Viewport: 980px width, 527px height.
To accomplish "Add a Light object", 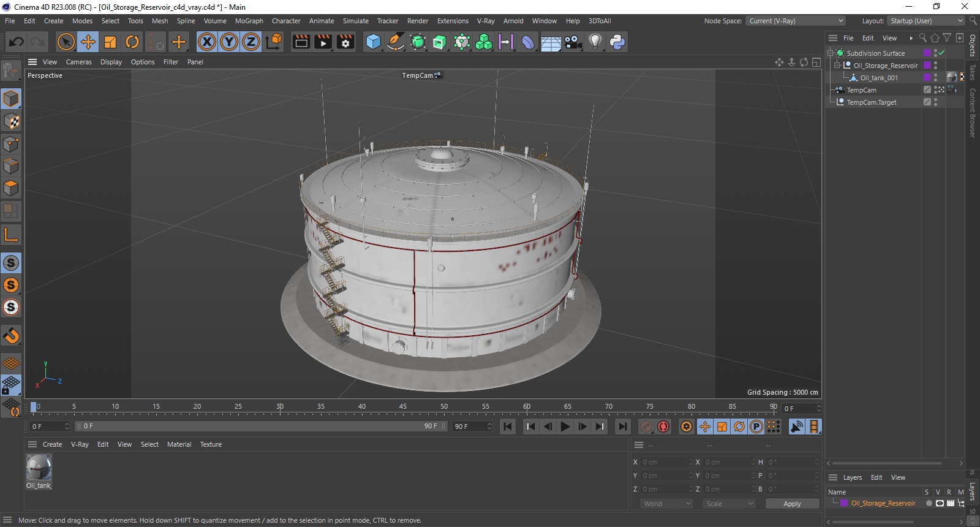I will pyautogui.click(x=595, y=42).
